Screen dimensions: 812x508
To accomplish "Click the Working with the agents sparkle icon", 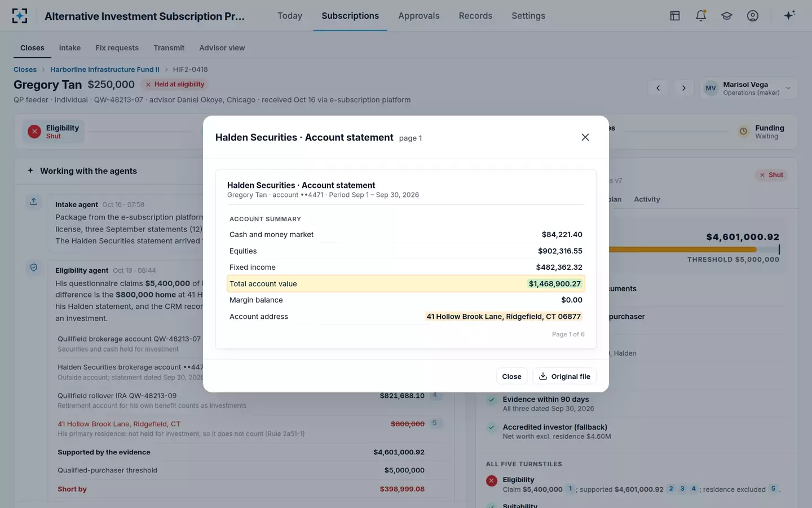I will pos(30,170).
